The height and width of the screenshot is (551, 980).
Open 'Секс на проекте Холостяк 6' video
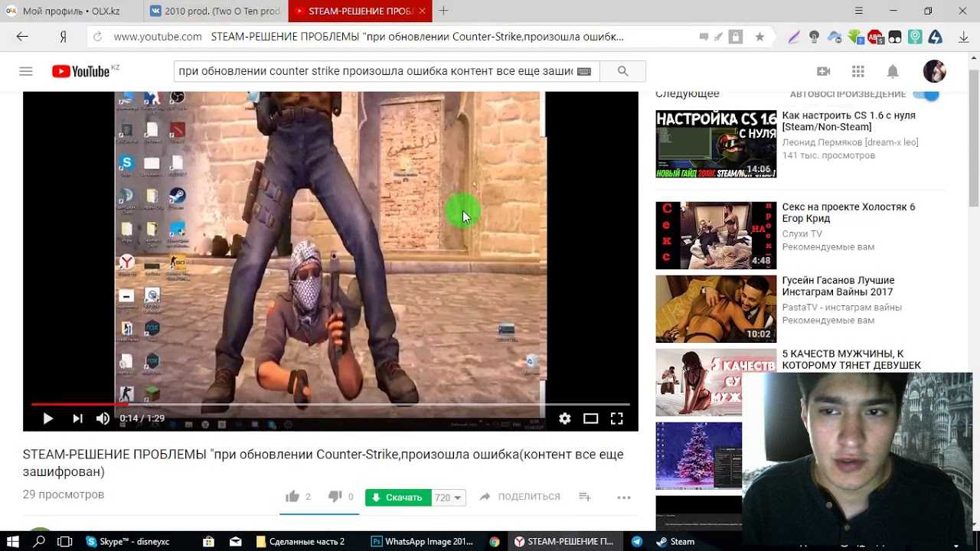848,213
